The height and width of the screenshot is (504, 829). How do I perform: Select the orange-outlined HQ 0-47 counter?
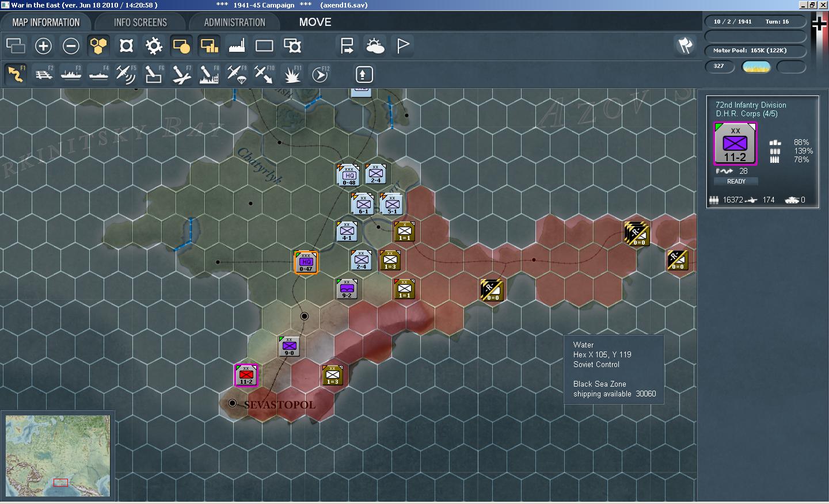306,262
